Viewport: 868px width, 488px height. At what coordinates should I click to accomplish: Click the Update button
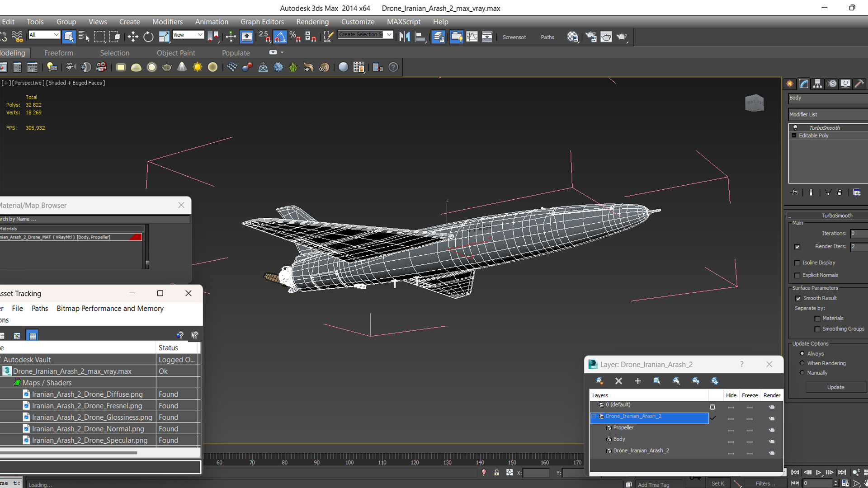(835, 387)
